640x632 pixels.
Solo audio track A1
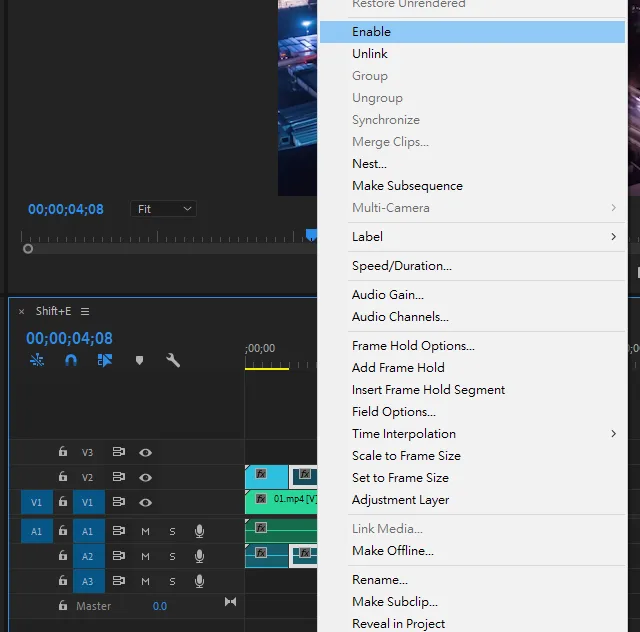point(172,532)
